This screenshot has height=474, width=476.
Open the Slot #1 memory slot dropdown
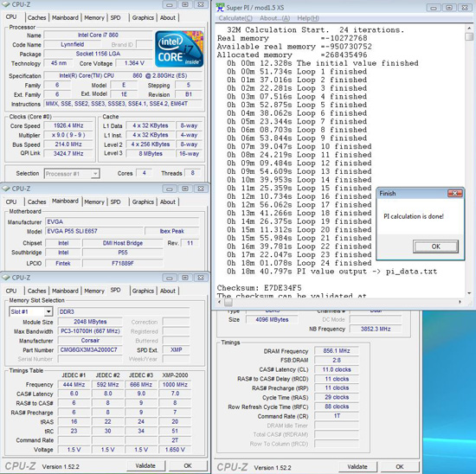(48, 311)
